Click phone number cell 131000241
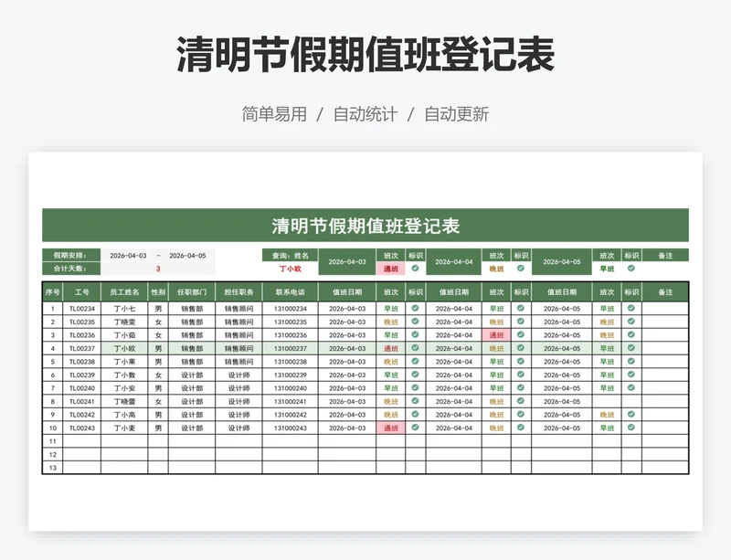This screenshot has height=560, width=731. (290, 401)
